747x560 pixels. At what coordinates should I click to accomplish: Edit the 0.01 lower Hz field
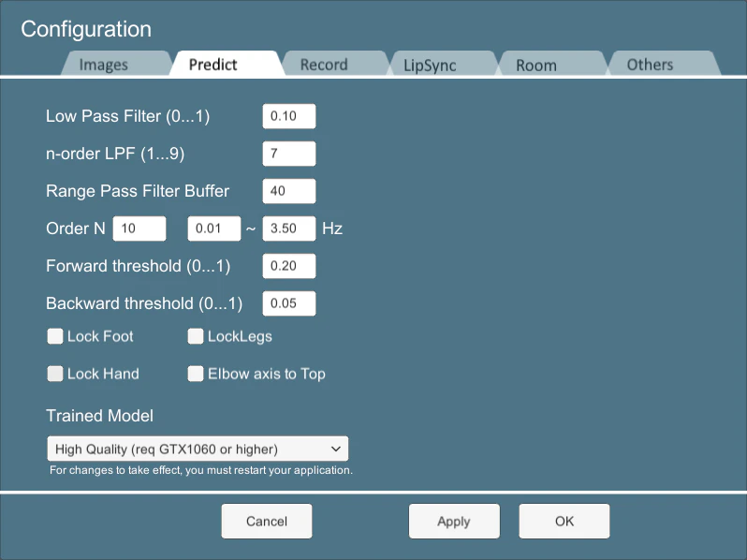click(214, 228)
